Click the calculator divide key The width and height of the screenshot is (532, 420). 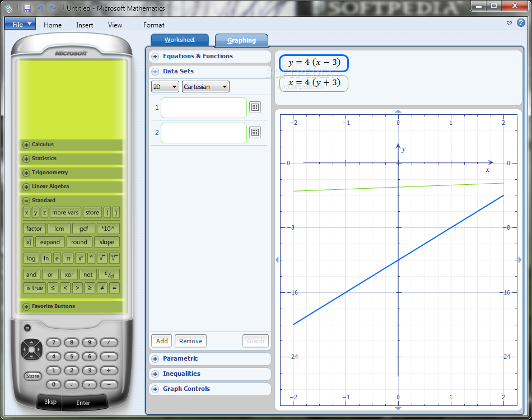pos(109,343)
